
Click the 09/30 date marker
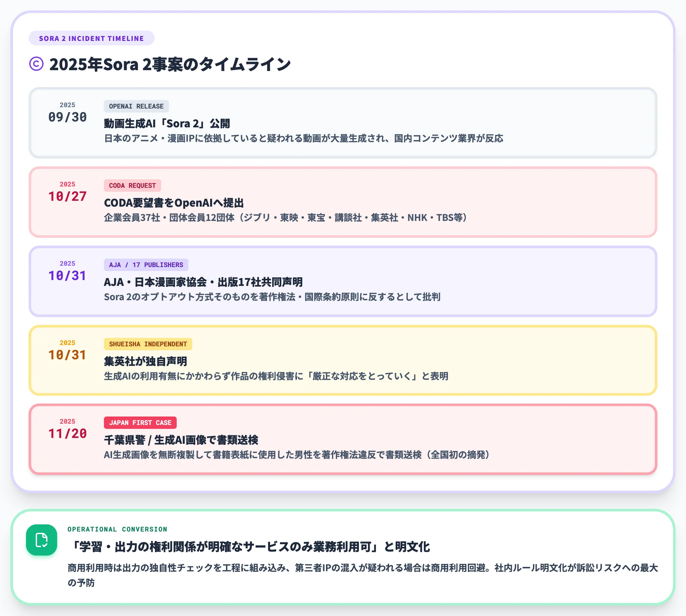[x=67, y=117]
